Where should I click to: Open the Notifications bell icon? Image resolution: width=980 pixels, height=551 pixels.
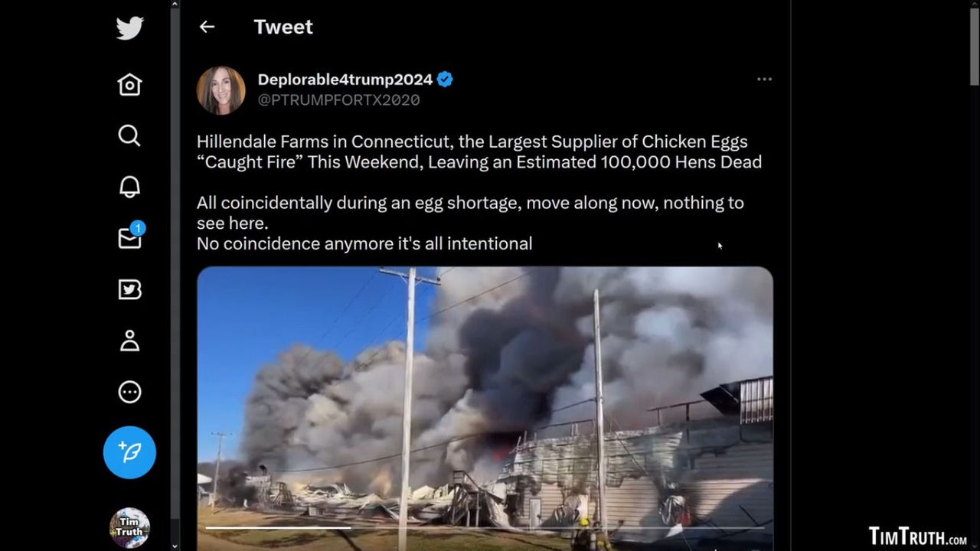[129, 187]
